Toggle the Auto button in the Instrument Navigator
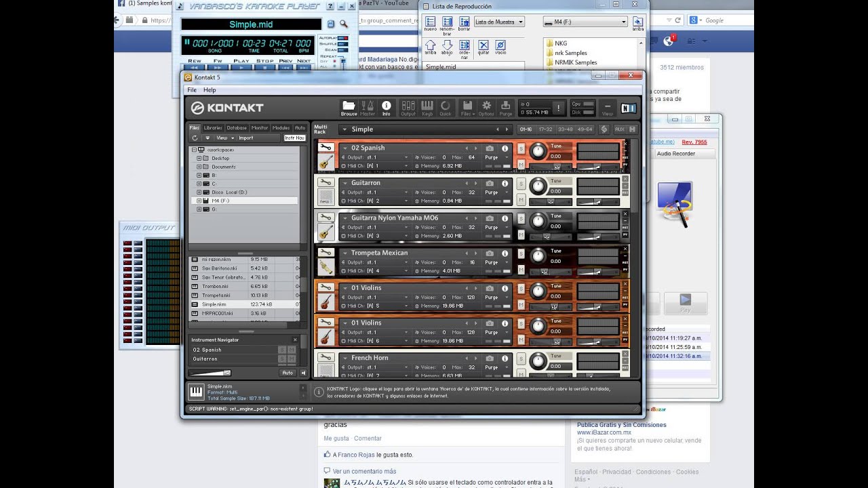The image size is (868, 488). (288, 373)
